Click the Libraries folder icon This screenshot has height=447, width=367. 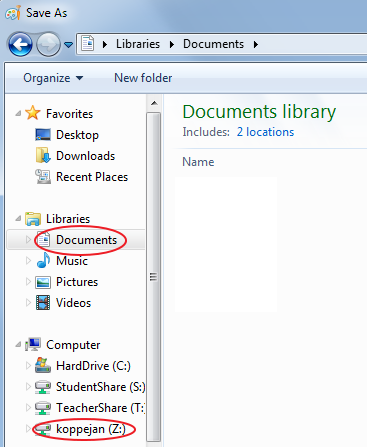(x=33, y=219)
